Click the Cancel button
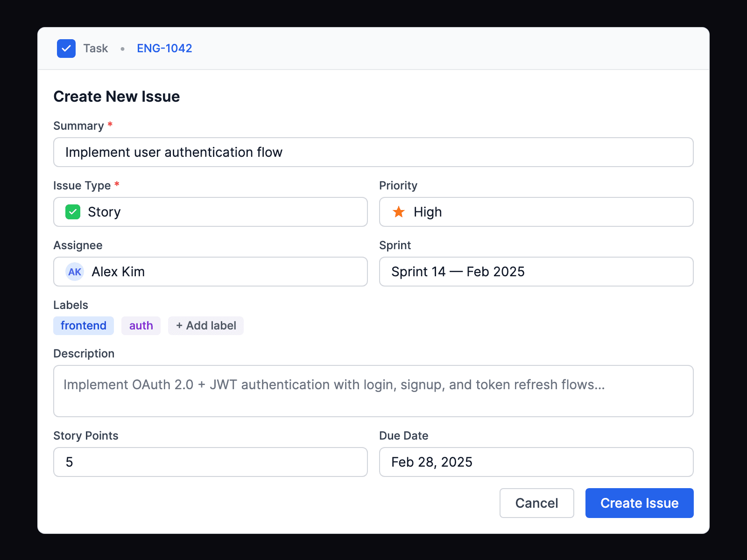The height and width of the screenshot is (560, 747). [536, 503]
